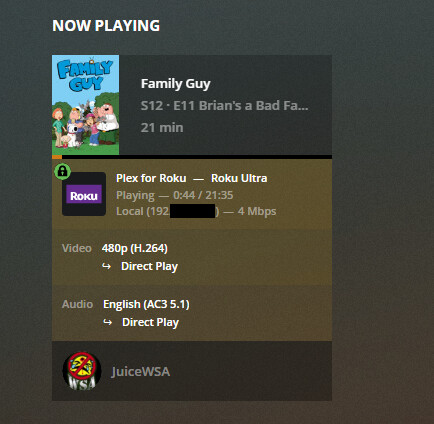Viewport: 434px width, 424px height.
Task: Click the JuiceWSA user avatar
Action: pos(82,371)
